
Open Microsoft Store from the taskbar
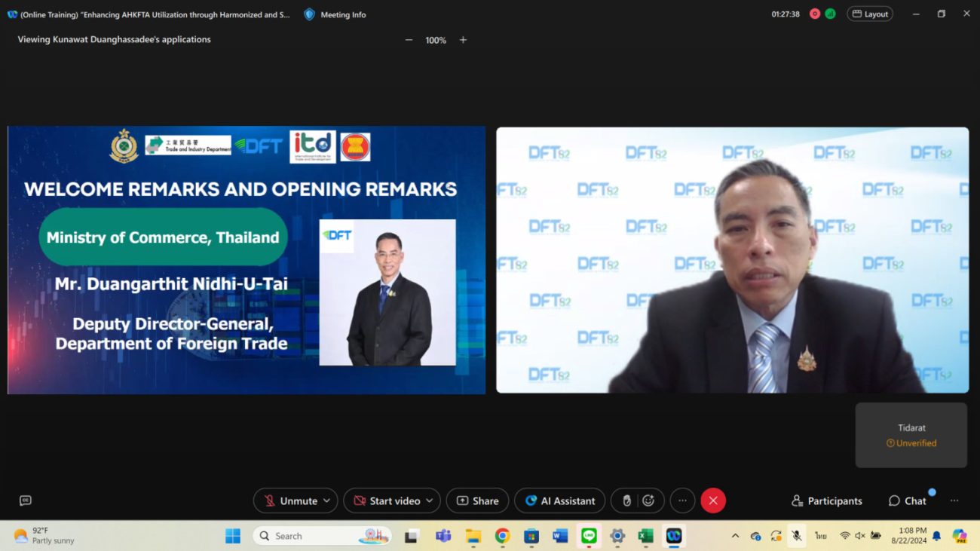(x=531, y=536)
